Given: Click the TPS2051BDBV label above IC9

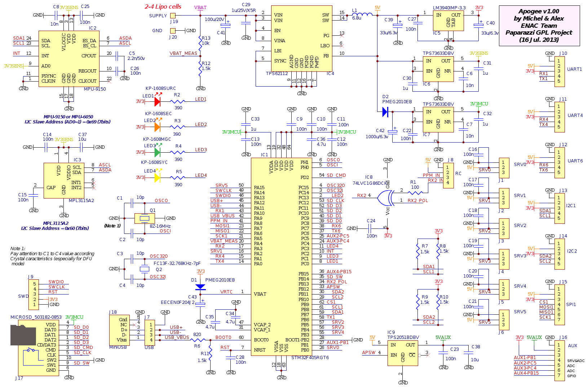Looking at the screenshot, I should point(403,337).
